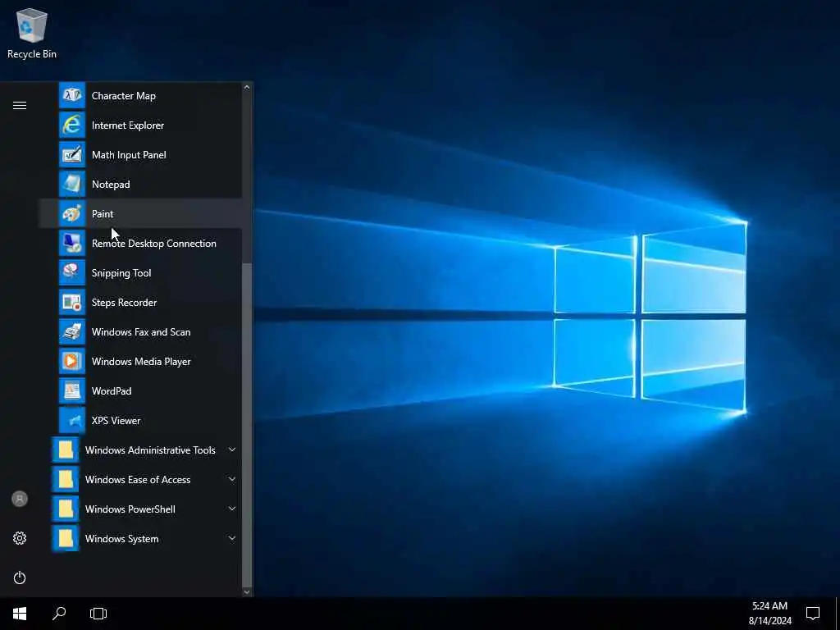Click the Windows Fax and Scan label
The width and height of the screenshot is (840, 630).
coord(141,332)
